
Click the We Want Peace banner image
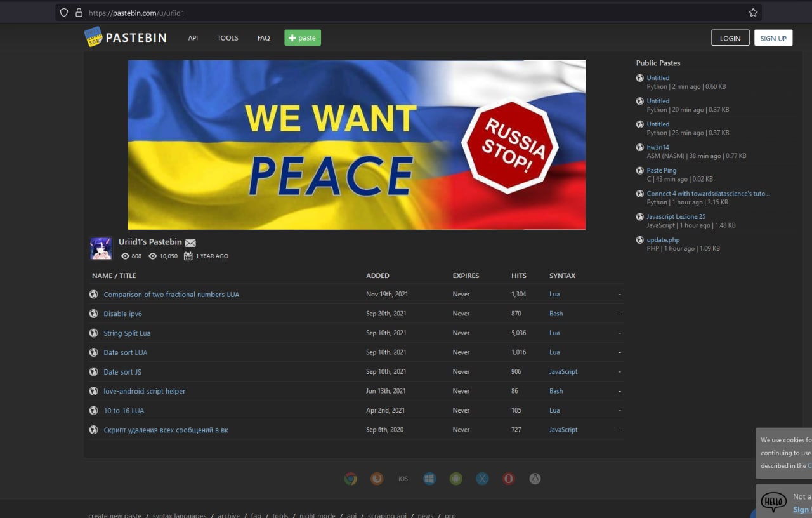click(x=357, y=145)
